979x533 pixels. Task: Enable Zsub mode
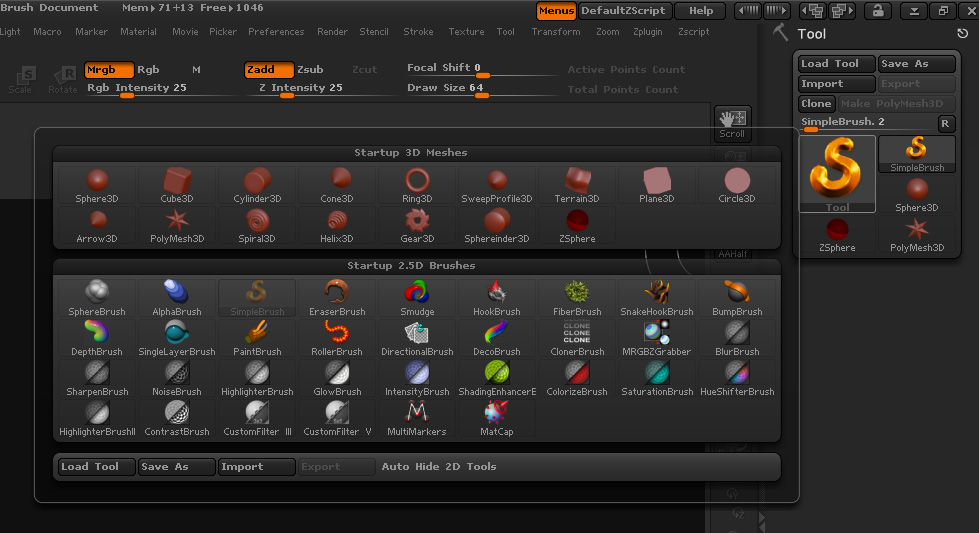pyautogui.click(x=310, y=69)
